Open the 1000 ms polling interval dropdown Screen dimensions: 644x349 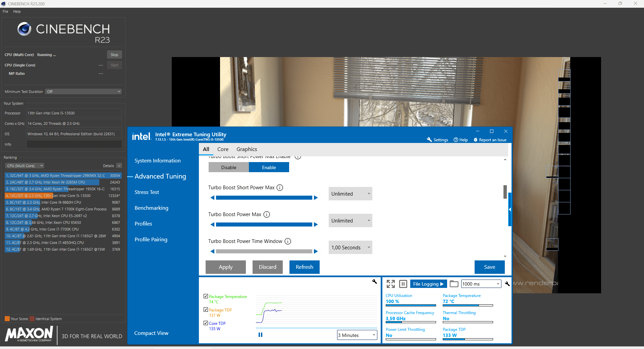481,284
